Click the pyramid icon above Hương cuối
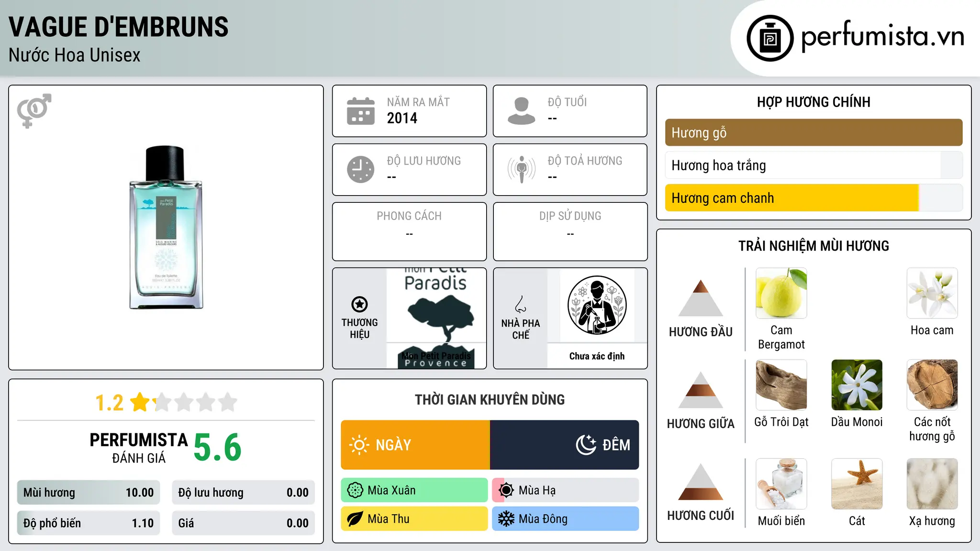 701,482
